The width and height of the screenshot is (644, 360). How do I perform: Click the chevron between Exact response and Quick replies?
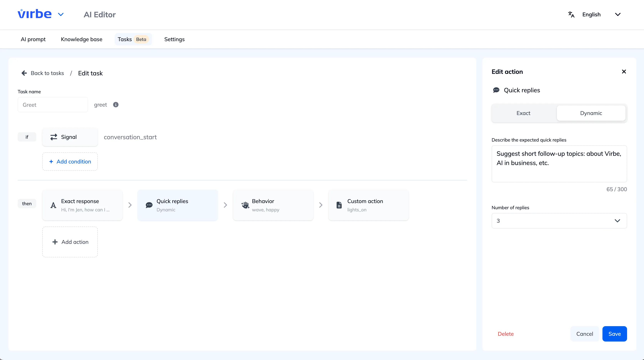(x=130, y=205)
